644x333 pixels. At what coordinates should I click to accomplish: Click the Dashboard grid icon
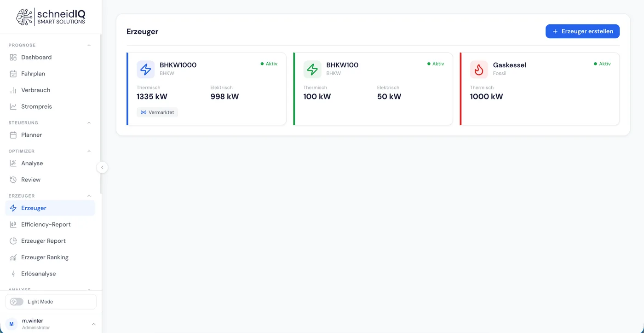click(13, 57)
